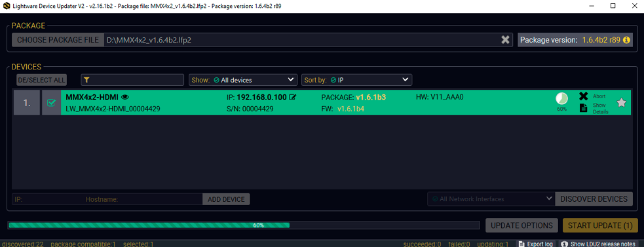644x247 pixels.
Task: Open the Sort by IP dropdown
Action: 356,80
